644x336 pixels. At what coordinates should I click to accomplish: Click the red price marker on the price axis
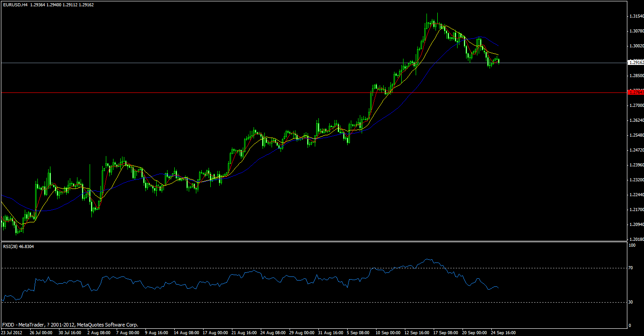point(636,92)
